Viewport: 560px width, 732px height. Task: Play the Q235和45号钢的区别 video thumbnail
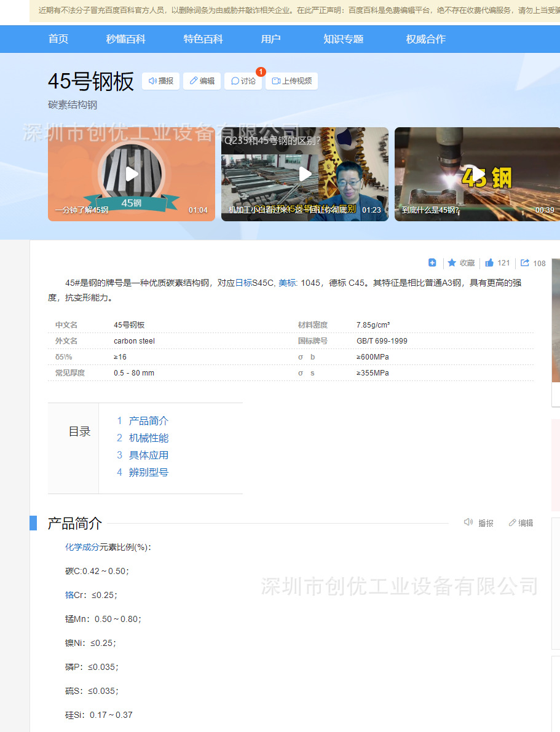304,174
